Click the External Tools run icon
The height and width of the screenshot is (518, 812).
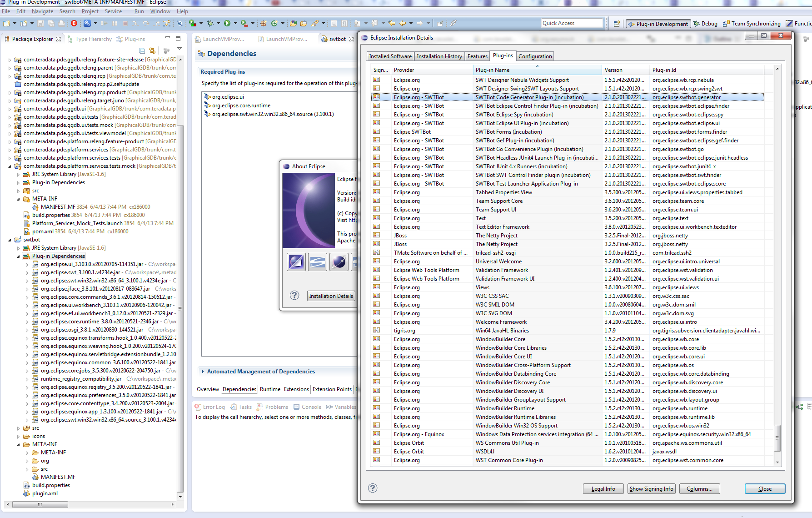click(x=244, y=23)
